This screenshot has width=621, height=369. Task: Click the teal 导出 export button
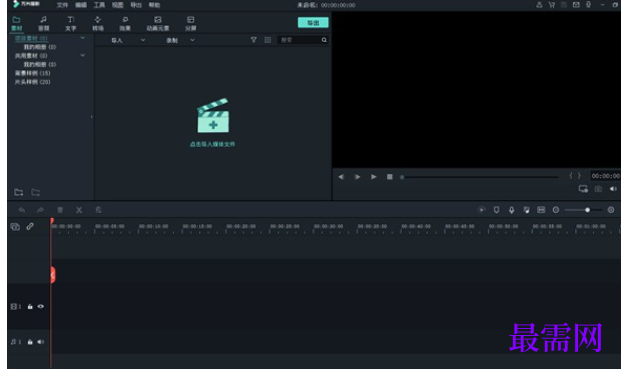313,23
